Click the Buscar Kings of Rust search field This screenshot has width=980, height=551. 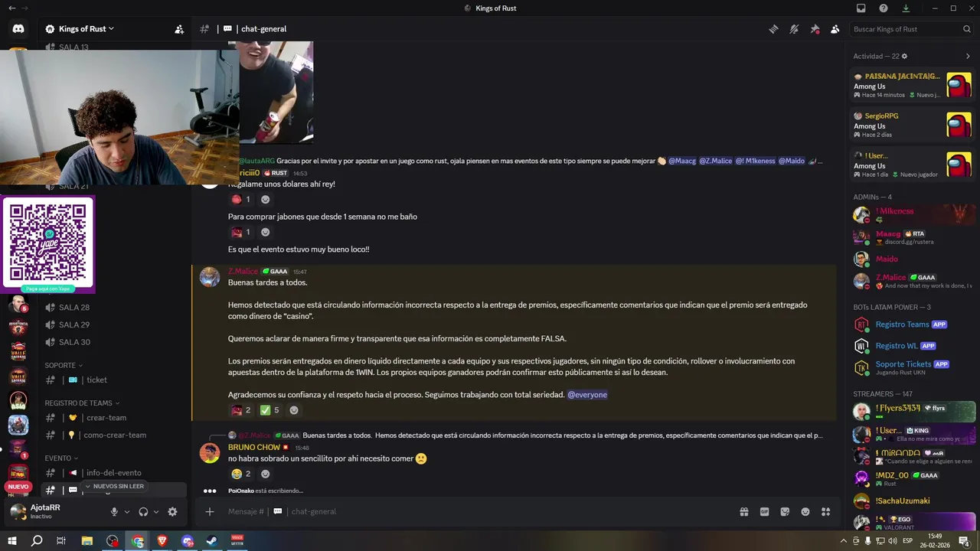click(911, 29)
